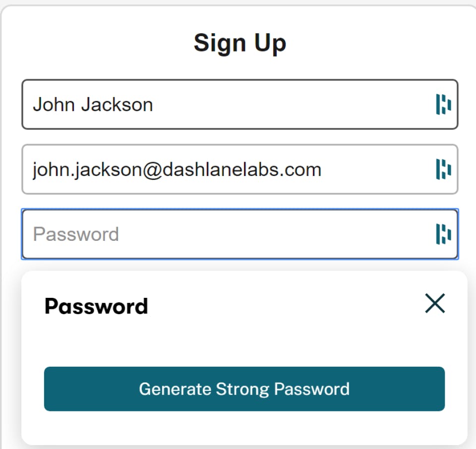This screenshot has height=449, width=476.
Task: Click the Dashlane icon in the Password field
Action: (x=443, y=234)
